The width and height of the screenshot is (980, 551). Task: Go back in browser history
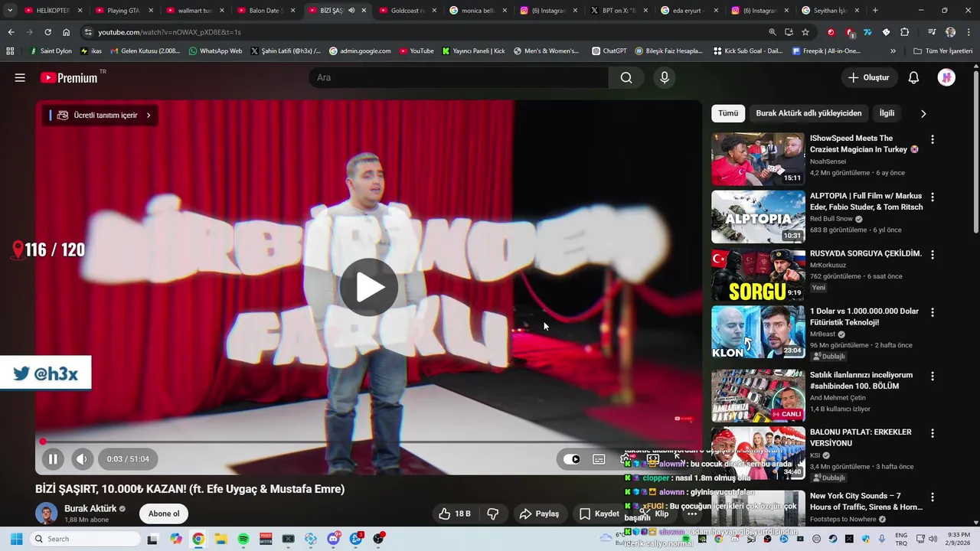pos(11,32)
